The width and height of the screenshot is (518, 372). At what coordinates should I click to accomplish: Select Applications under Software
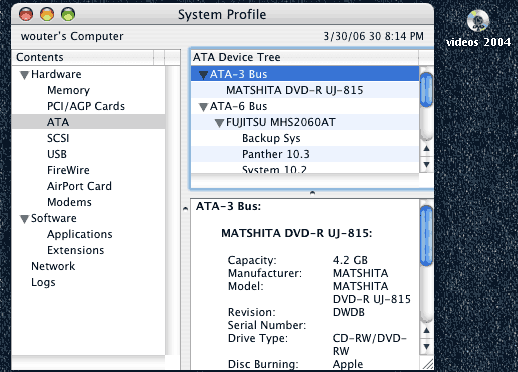pos(80,234)
